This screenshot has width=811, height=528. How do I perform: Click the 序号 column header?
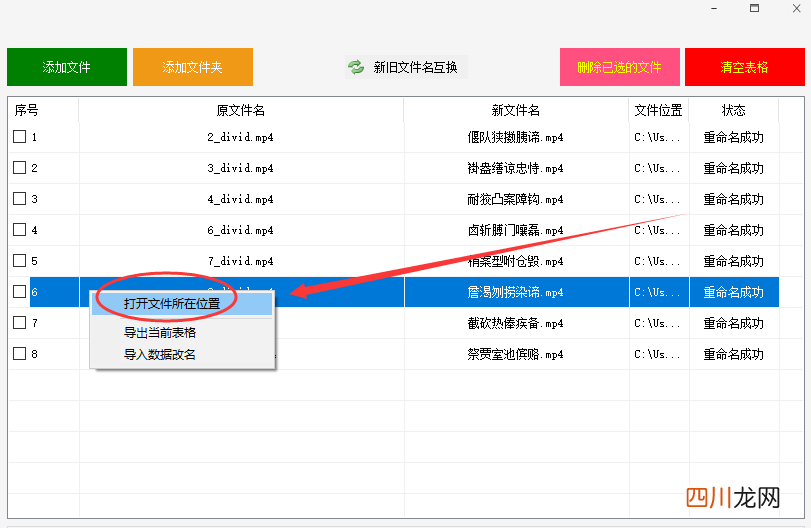(43, 110)
